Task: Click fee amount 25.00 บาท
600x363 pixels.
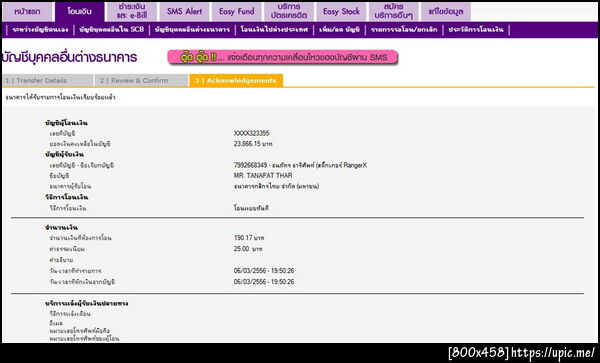Action: 248,249
